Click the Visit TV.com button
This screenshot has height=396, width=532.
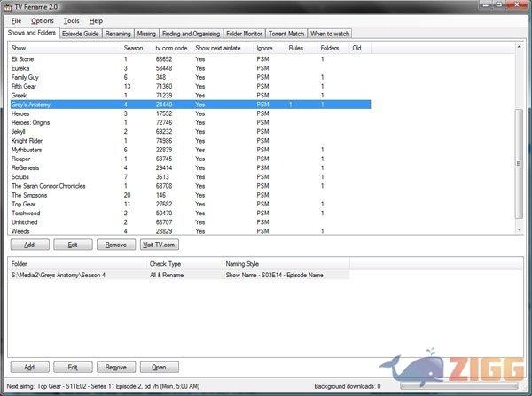point(159,244)
